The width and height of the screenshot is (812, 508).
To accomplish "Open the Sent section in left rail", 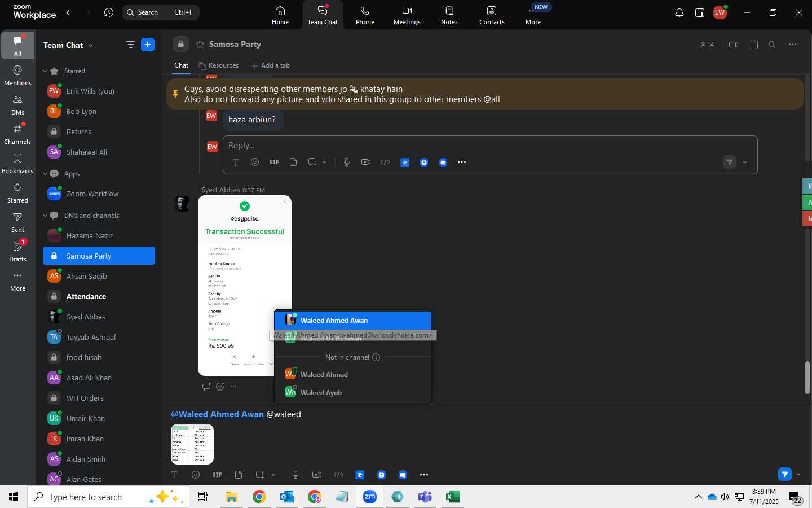I will point(17,222).
